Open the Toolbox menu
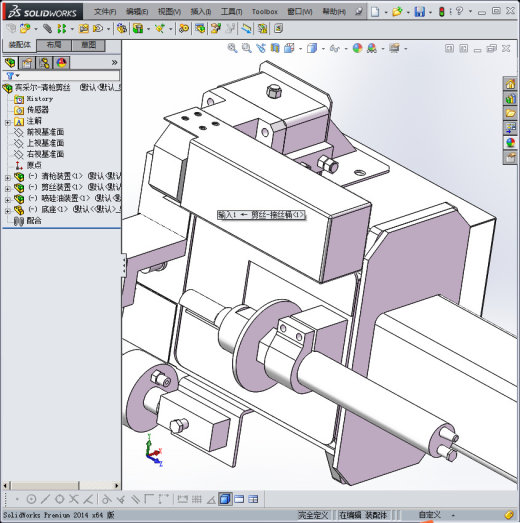 pos(265,12)
